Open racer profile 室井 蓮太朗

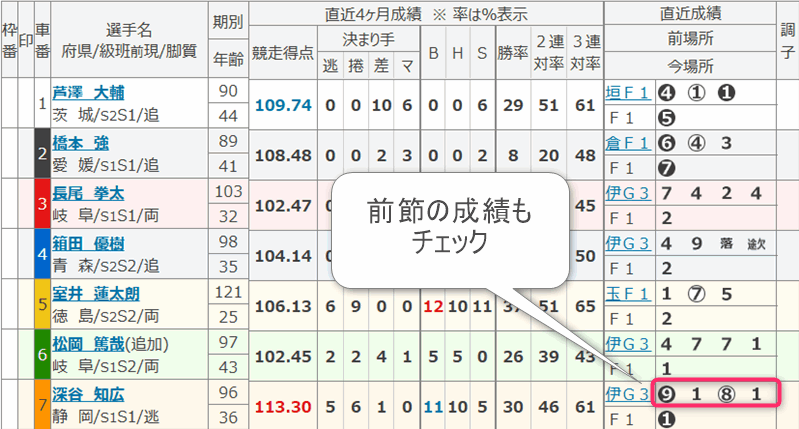(x=96, y=294)
